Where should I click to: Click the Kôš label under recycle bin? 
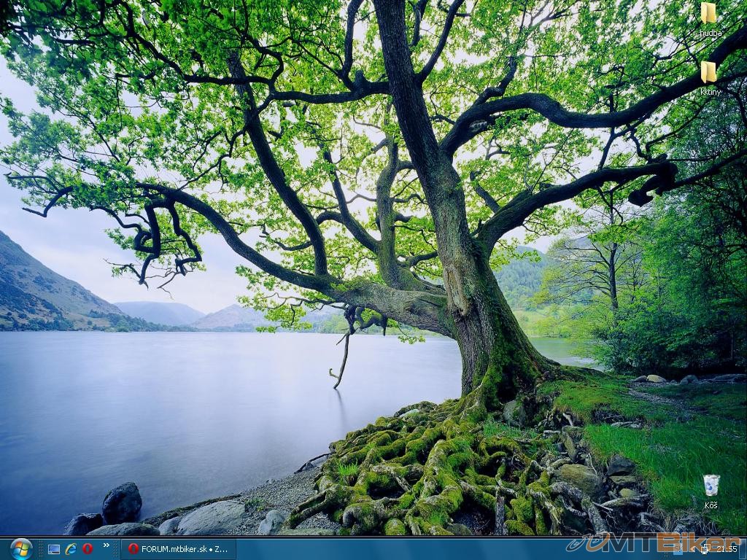pos(711,505)
